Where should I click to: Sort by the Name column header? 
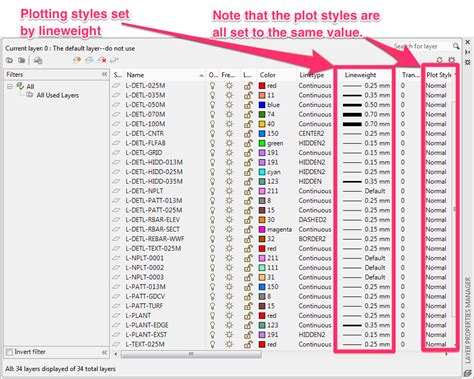(x=164, y=75)
